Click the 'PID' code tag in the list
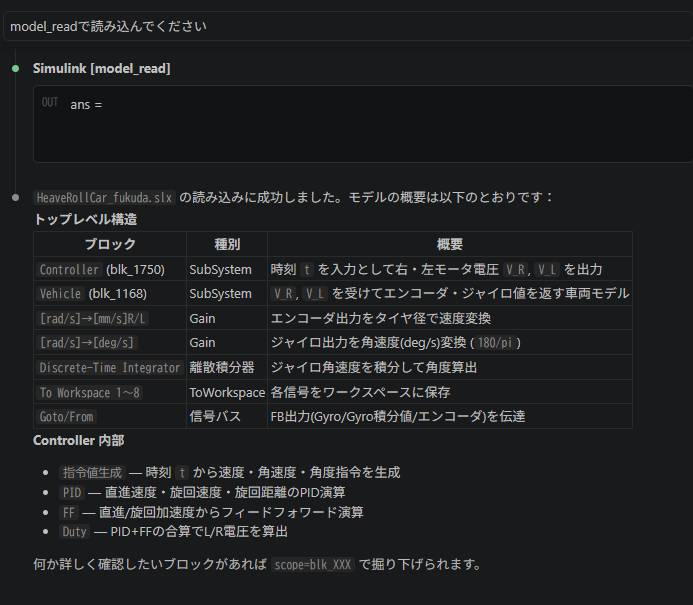The width and height of the screenshot is (693, 605). (x=72, y=492)
